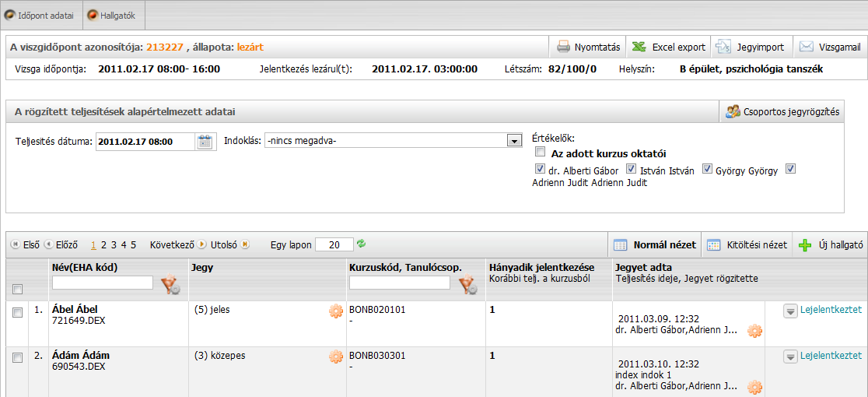This screenshot has height=397, width=868.
Task: Click the Név(EHA kód) filter field
Action: [x=103, y=283]
